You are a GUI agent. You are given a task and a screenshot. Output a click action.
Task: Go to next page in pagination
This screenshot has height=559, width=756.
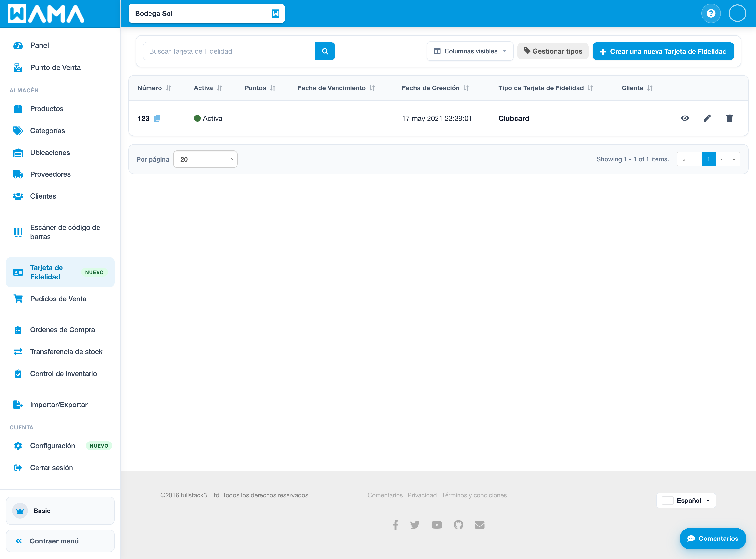[x=721, y=159]
